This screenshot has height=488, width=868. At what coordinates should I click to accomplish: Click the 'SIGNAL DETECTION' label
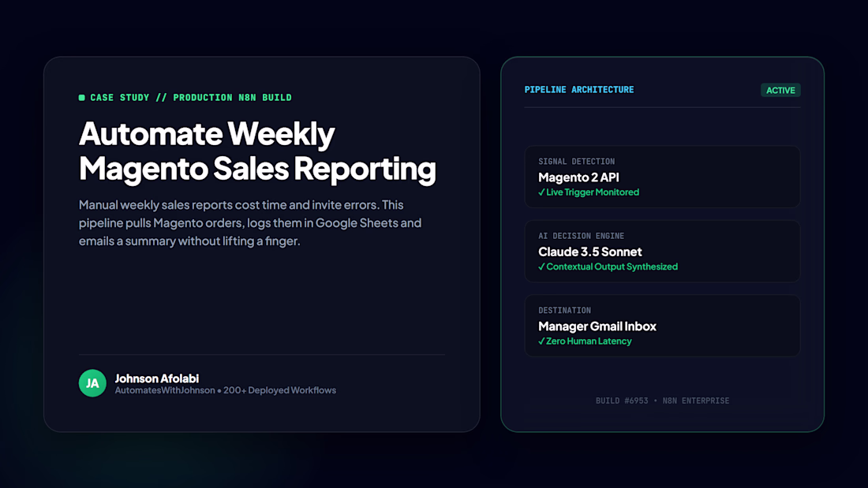[576, 162]
